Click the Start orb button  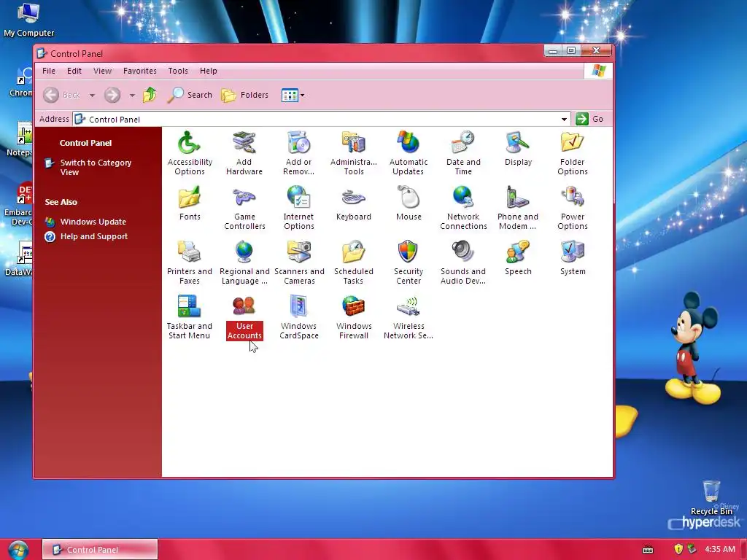[x=18, y=550]
